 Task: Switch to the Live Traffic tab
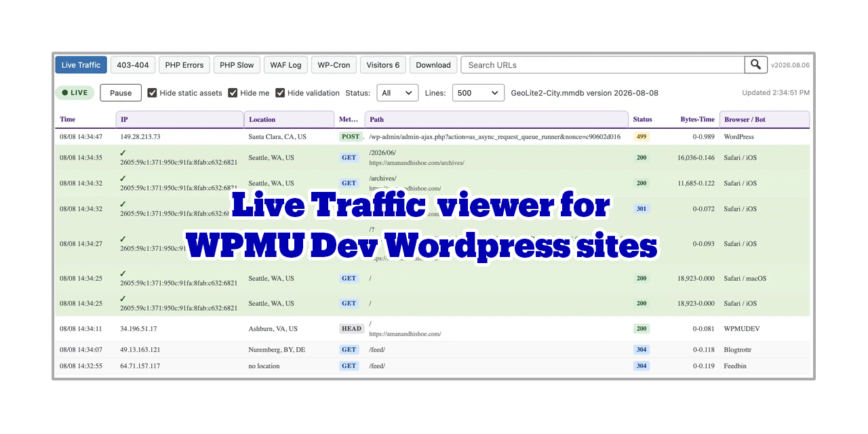[81, 65]
